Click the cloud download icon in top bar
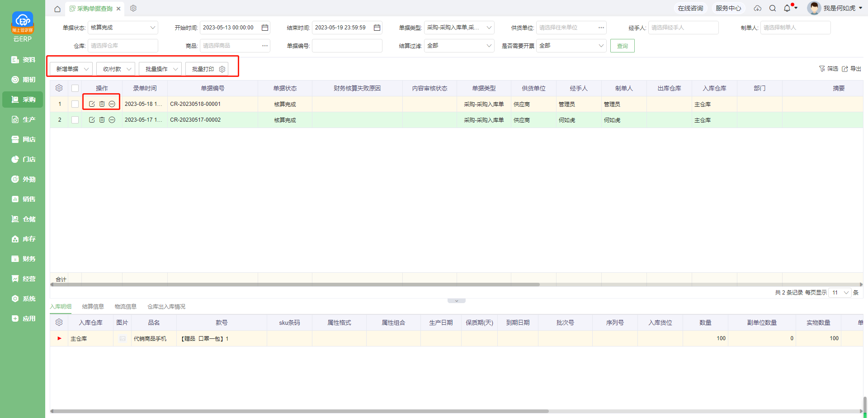This screenshot has width=868, height=418. coord(758,8)
